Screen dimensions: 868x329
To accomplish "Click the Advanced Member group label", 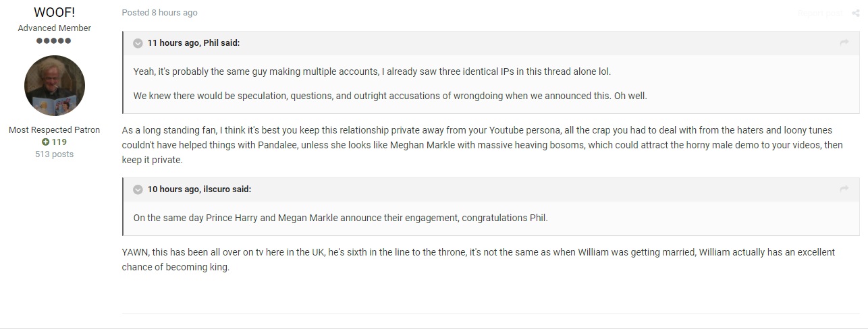I will point(55,28).
